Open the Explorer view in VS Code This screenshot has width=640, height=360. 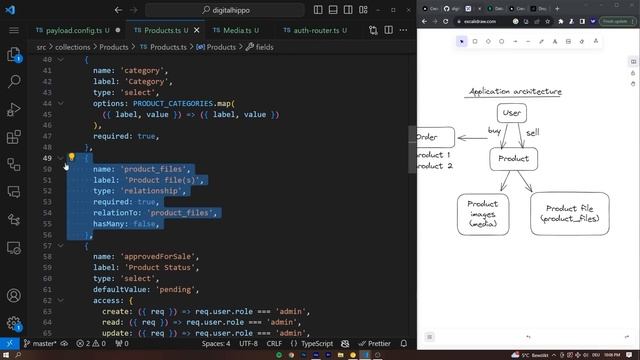pyautogui.click(x=14, y=55)
